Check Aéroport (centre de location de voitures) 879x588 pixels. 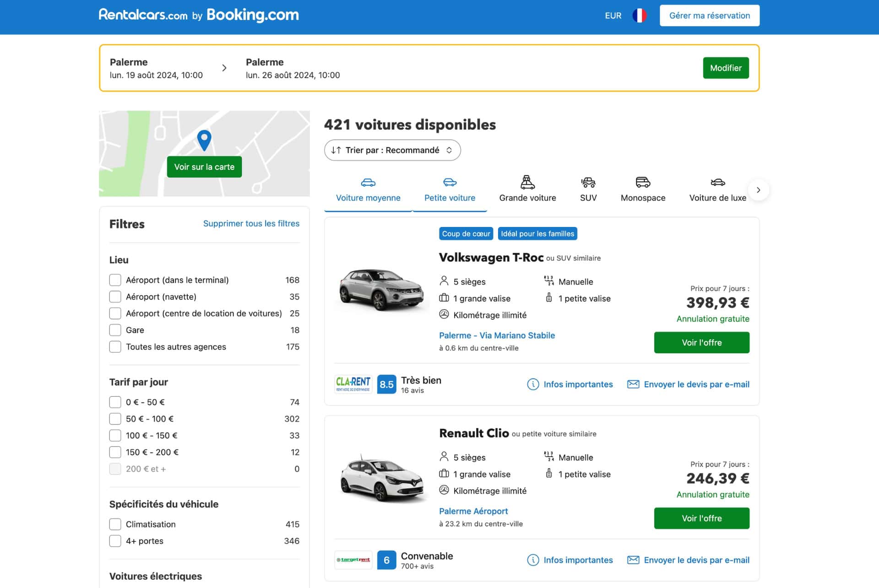click(x=115, y=313)
